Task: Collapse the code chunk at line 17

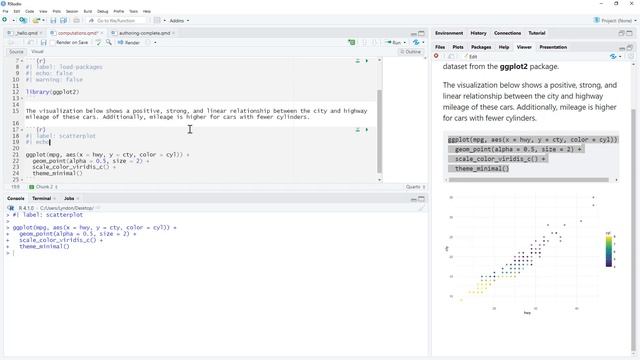Action: pyautogui.click(x=22, y=130)
